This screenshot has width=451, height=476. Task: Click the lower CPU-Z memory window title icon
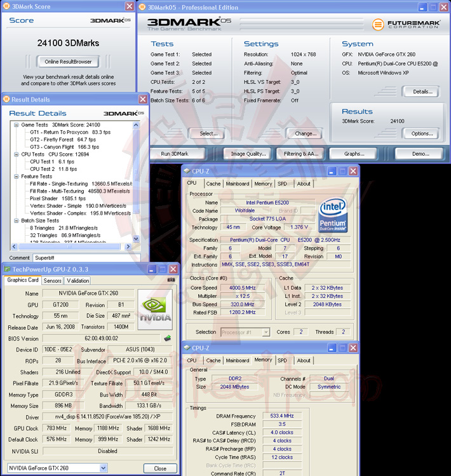[x=187, y=348]
